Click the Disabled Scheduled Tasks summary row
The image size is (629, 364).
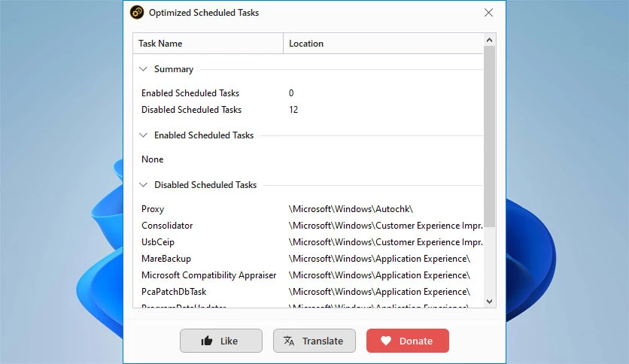(308, 110)
